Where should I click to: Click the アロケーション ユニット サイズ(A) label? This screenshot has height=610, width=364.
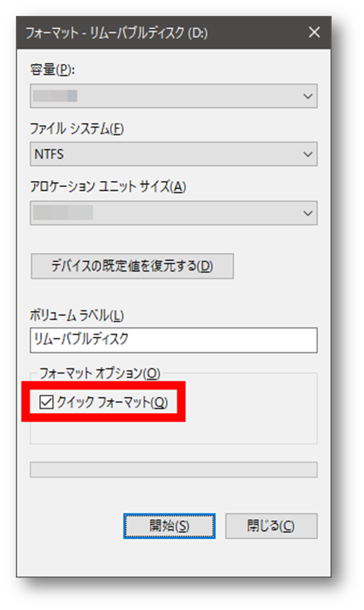point(108,187)
